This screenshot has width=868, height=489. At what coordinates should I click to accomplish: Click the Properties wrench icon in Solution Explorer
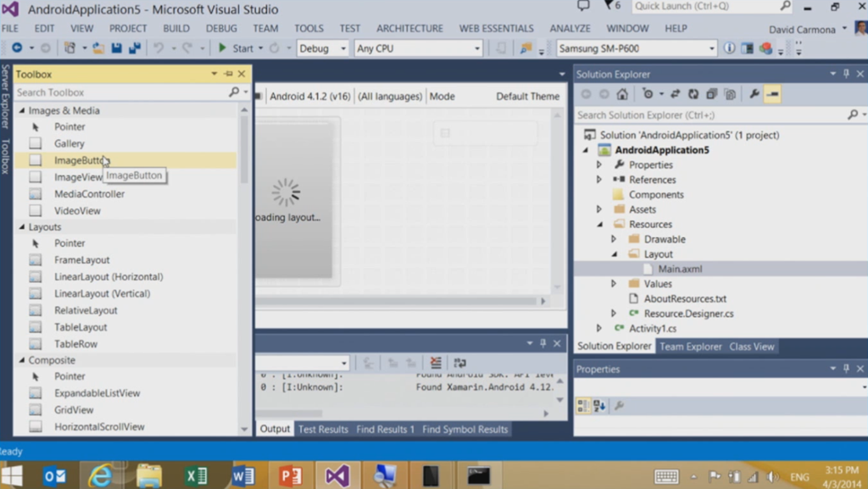pyautogui.click(x=754, y=94)
